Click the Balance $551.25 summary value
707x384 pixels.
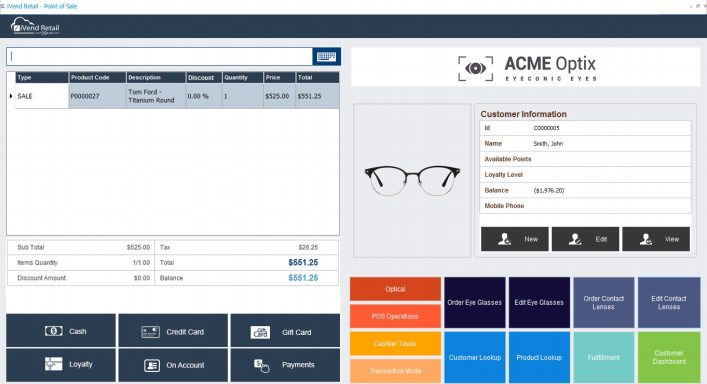[303, 278]
